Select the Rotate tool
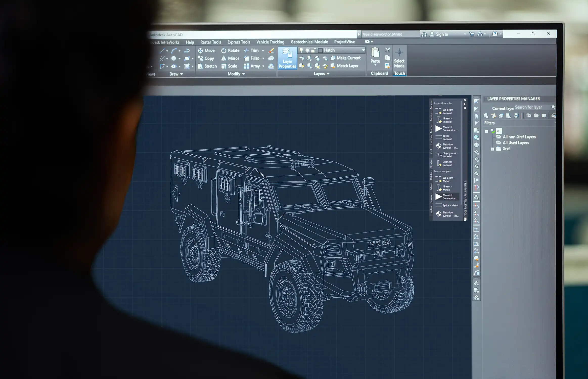The height and width of the screenshot is (379, 588). point(230,51)
